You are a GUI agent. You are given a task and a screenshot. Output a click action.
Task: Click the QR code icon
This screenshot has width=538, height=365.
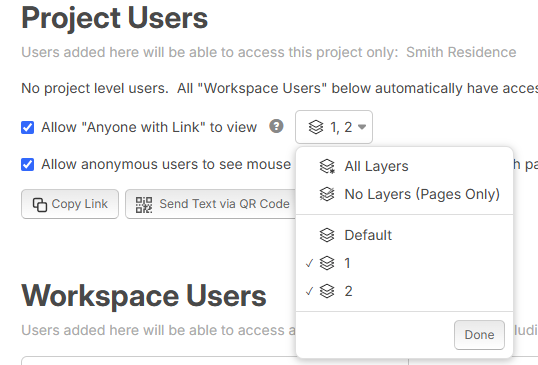point(144,205)
